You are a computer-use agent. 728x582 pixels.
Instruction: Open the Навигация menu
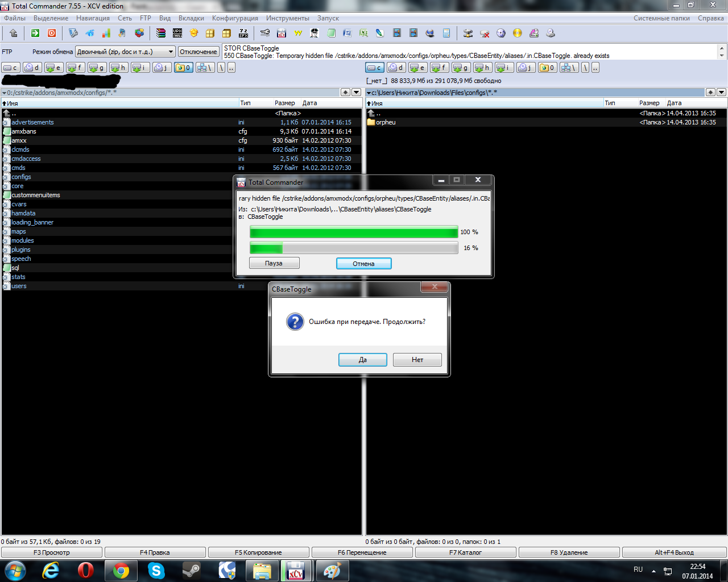[93, 18]
